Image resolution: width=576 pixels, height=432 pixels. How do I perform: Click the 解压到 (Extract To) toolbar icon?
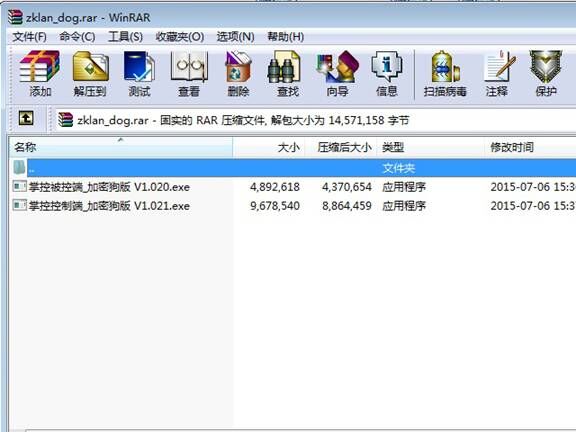coord(90,66)
